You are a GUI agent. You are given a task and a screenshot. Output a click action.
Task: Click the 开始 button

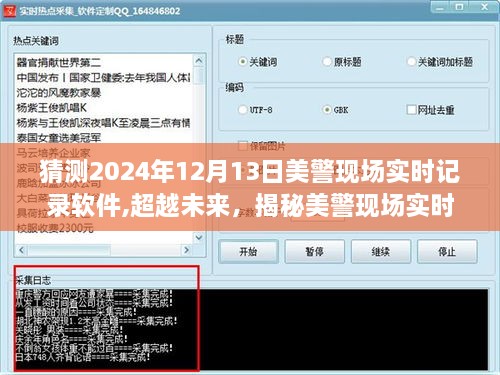[x=248, y=251]
